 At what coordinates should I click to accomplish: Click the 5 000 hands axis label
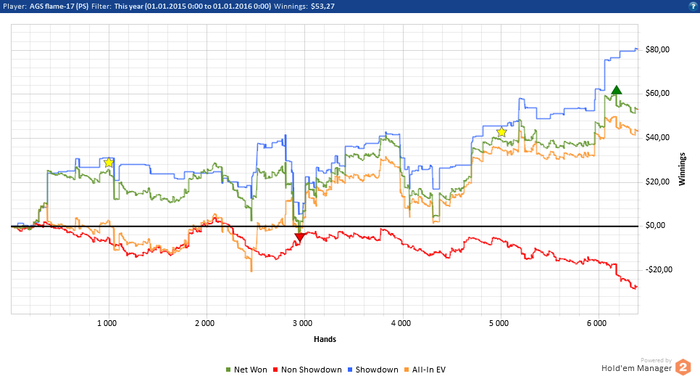pos(499,323)
